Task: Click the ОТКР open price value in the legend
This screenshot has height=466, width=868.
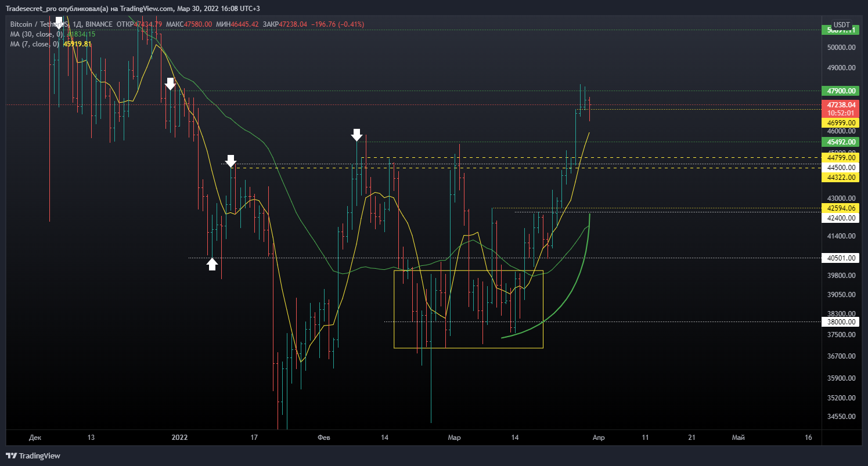Action: click(x=148, y=24)
